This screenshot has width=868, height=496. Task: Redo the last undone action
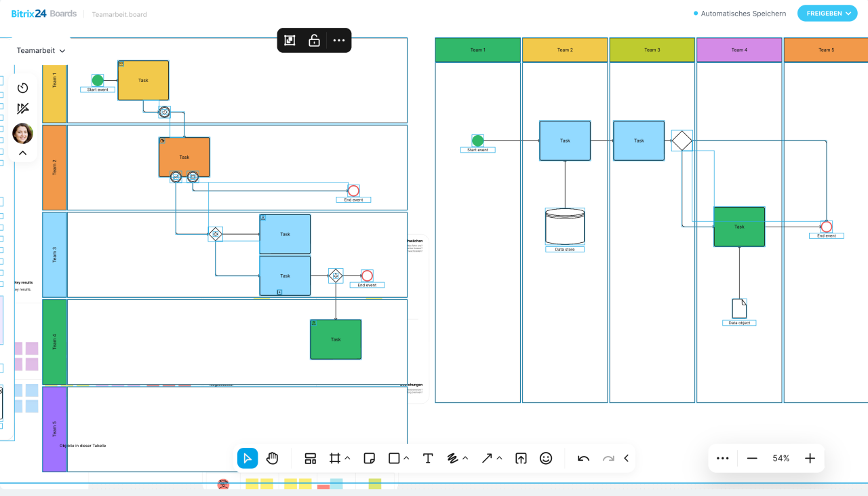pos(608,458)
